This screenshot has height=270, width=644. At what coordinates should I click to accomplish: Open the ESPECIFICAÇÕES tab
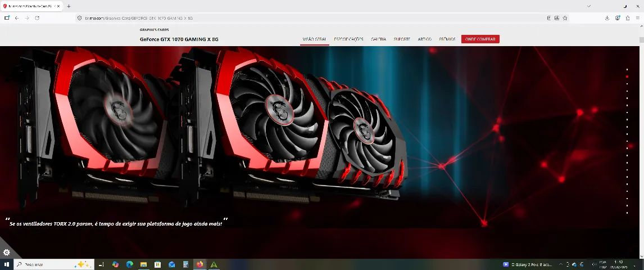349,39
